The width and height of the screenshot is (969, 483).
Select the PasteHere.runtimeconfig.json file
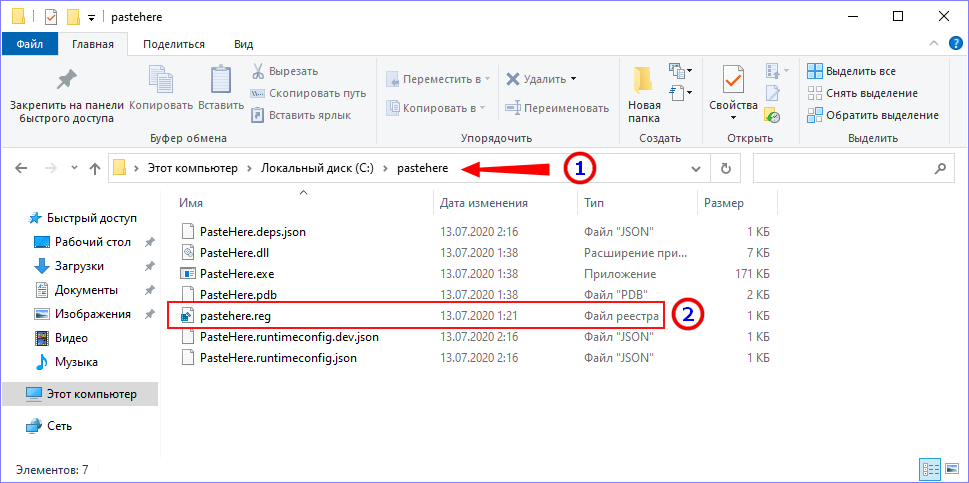[x=278, y=358]
